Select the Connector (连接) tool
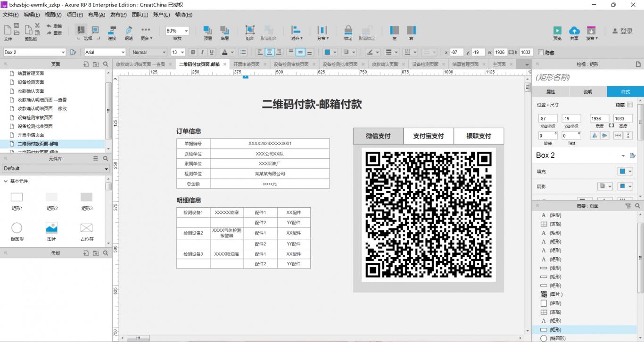Image resolution: width=644 pixels, height=342 pixels. tap(112, 33)
